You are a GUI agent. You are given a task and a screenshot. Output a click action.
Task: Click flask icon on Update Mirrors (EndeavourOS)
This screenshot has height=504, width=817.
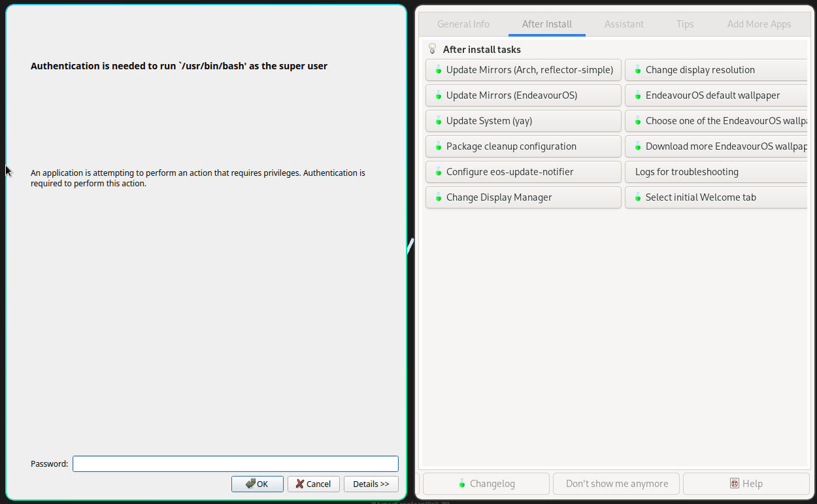pos(439,95)
